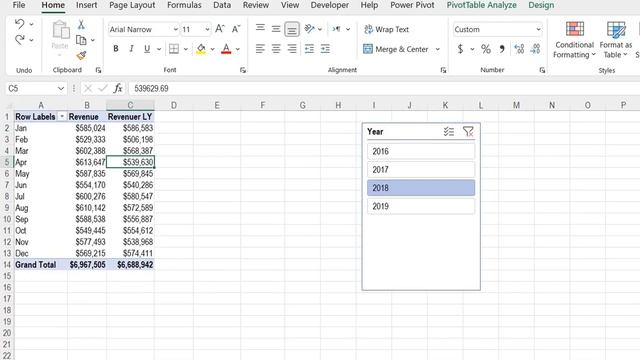Apply Percent Style icon

point(486,49)
